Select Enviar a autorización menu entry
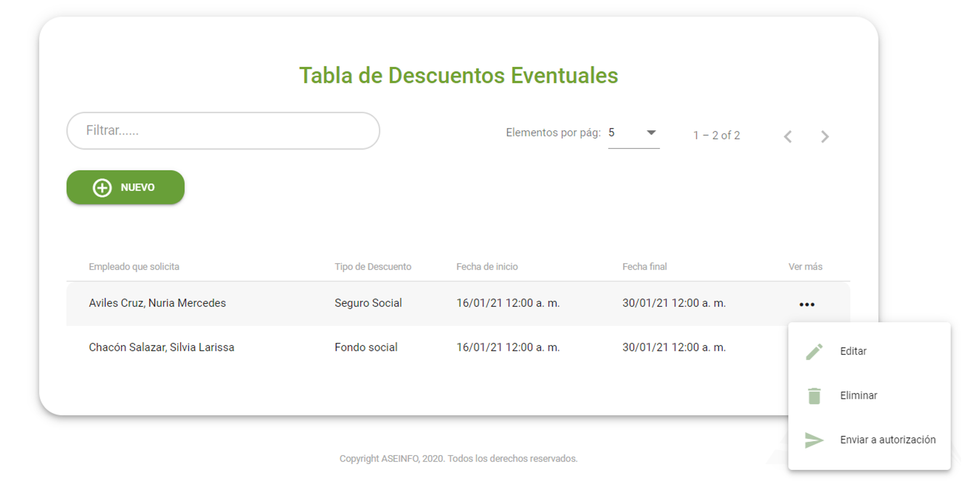 (869, 440)
